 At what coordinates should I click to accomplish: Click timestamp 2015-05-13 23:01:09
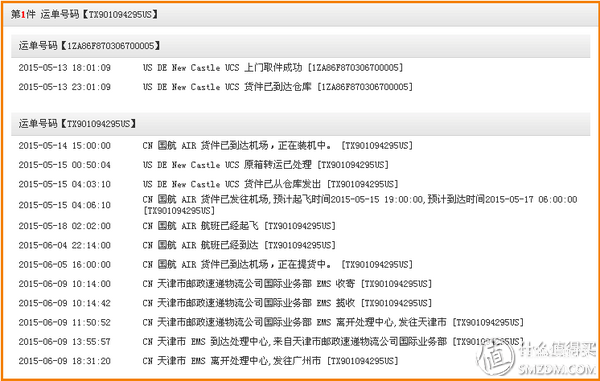[65, 87]
